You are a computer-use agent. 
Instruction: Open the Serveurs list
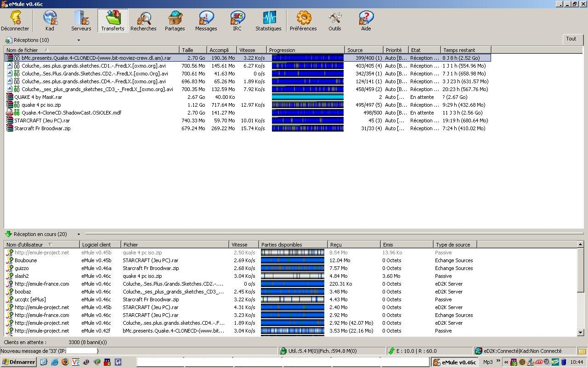pos(81,21)
